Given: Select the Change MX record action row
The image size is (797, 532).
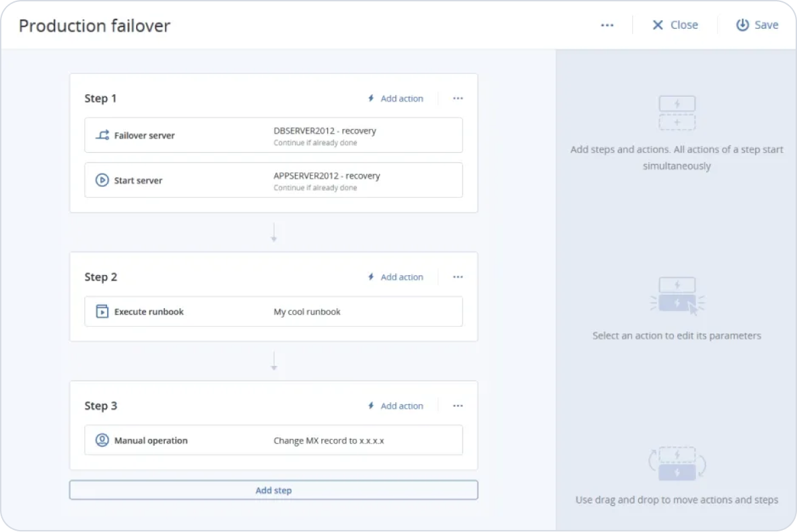Looking at the screenshot, I should (x=273, y=441).
